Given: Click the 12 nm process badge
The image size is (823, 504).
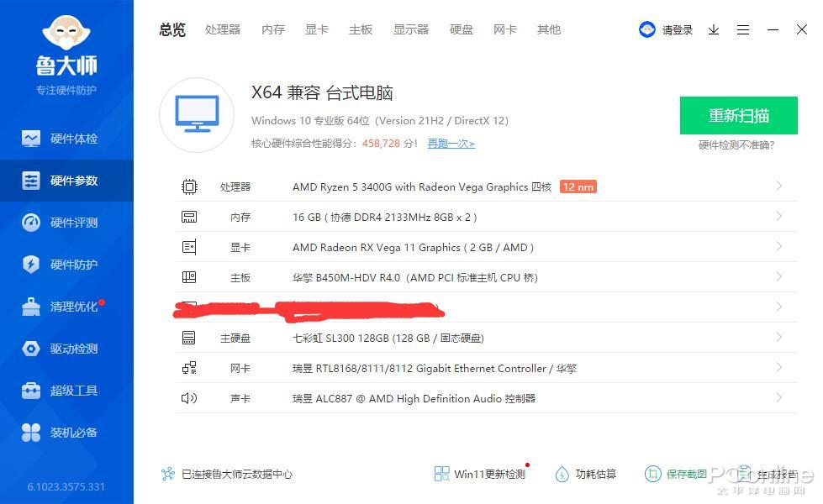Looking at the screenshot, I should (578, 186).
